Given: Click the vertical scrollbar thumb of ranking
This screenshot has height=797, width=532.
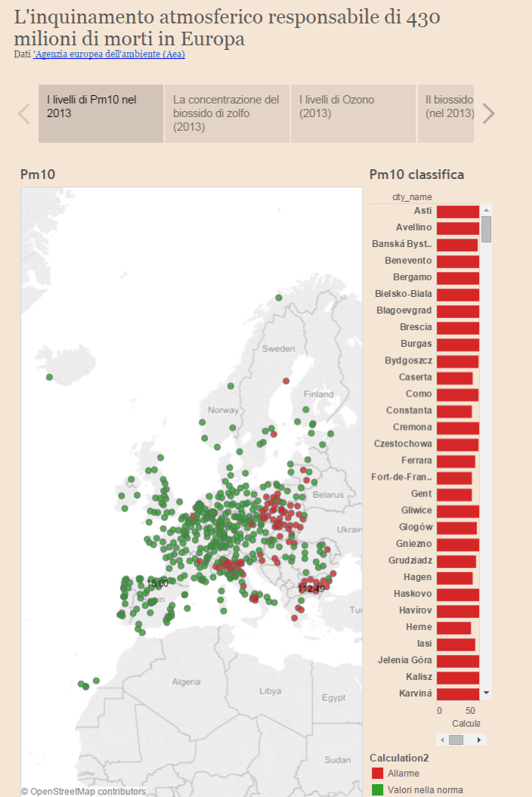Looking at the screenshot, I should click(486, 229).
